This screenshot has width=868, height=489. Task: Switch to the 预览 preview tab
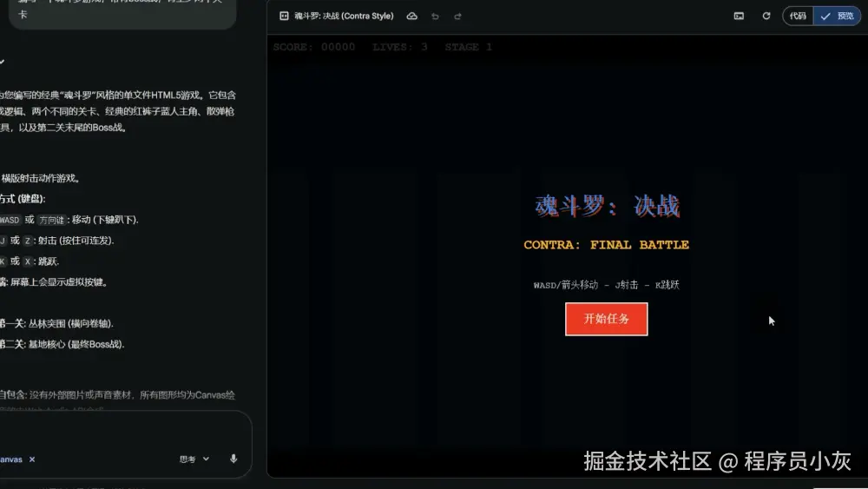click(837, 16)
